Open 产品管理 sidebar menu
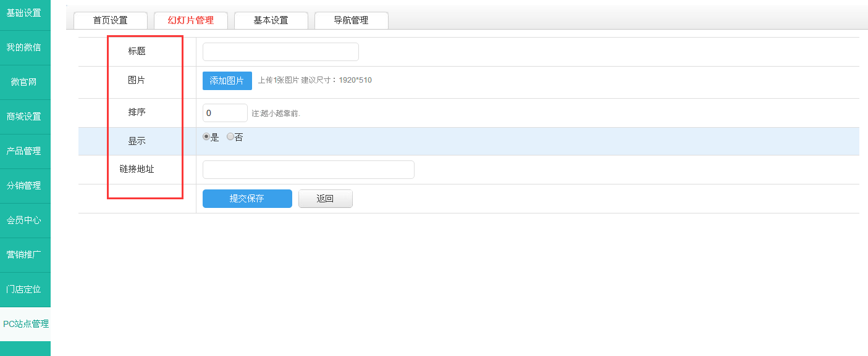The width and height of the screenshot is (868, 356). point(24,151)
